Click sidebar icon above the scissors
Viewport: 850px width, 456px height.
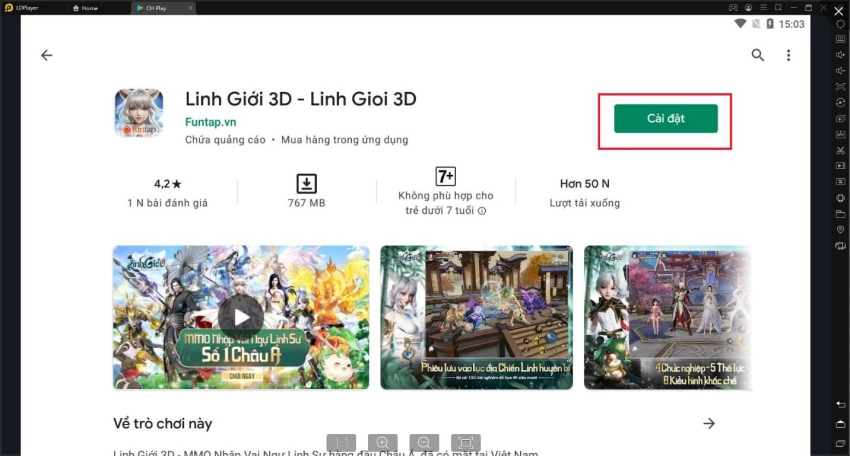[840, 134]
